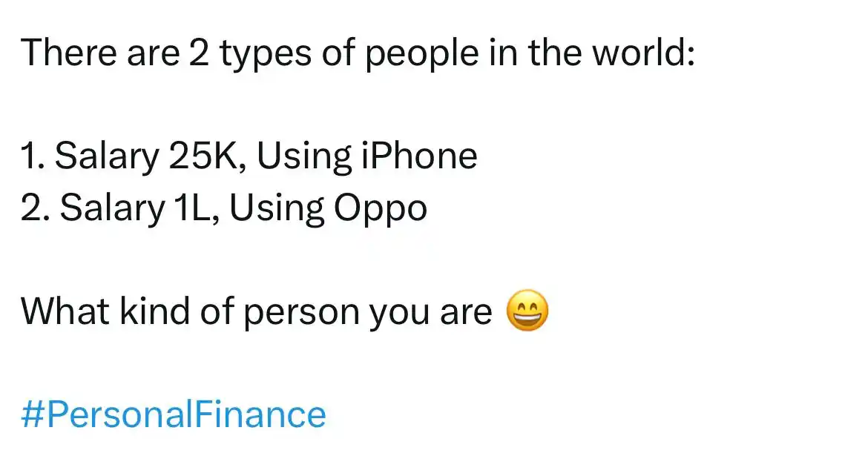Click the list number "2."
This screenshot has height=456, width=868.
tap(36, 209)
